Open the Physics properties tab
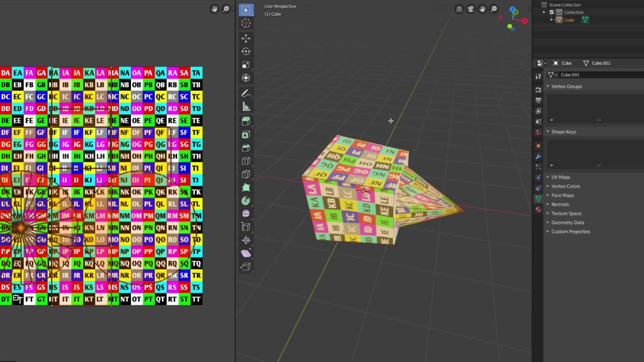644x362 pixels. click(538, 177)
